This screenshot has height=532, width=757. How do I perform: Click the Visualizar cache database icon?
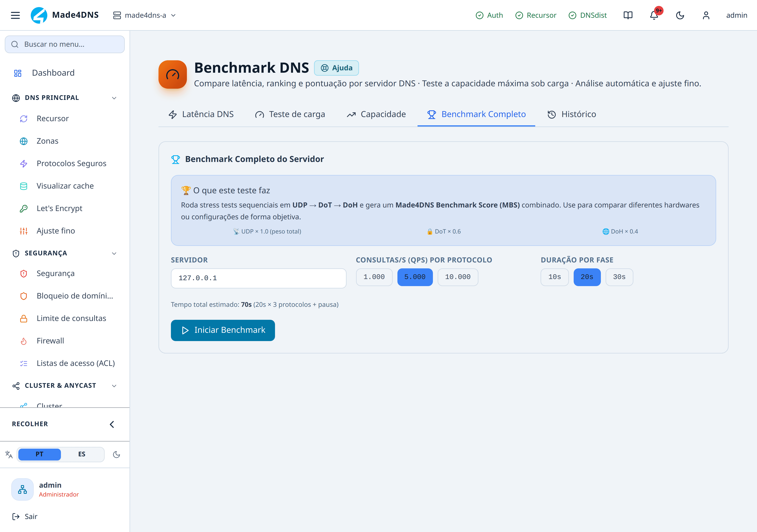(24, 186)
